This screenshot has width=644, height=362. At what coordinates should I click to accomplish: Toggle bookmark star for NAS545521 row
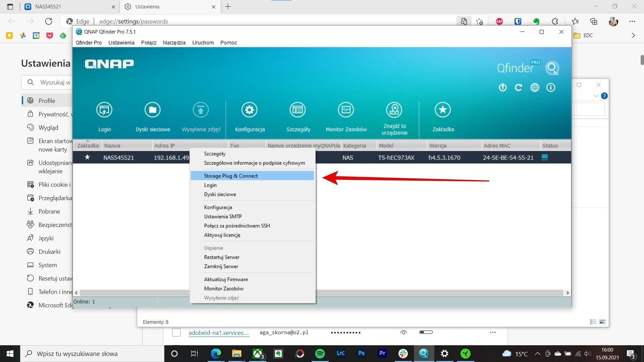click(87, 157)
